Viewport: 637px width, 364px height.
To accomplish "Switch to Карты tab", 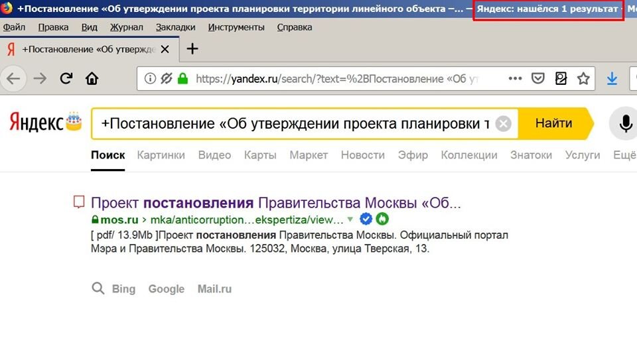I will (260, 155).
